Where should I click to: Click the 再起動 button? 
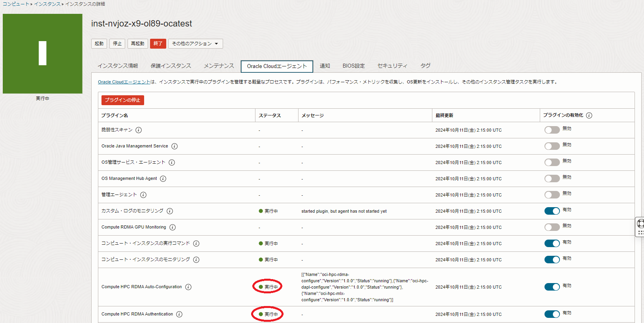point(137,43)
